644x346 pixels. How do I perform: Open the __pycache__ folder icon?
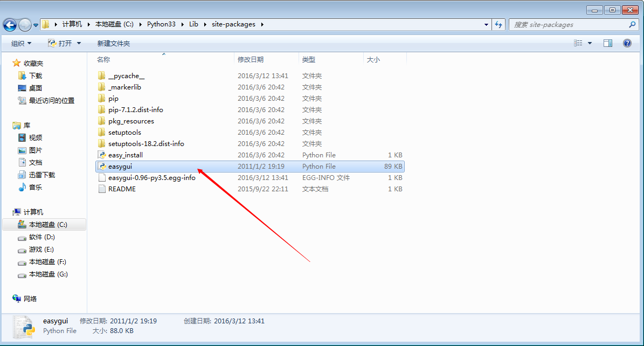(x=101, y=76)
